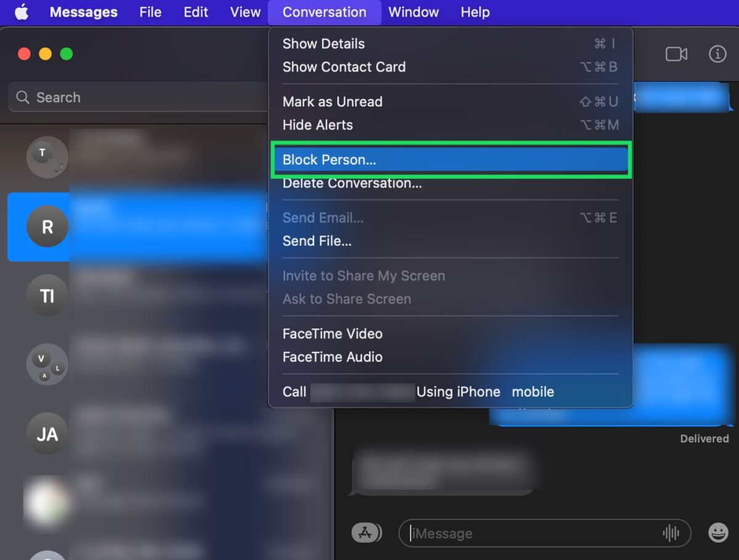
Task: Close the Messages window with red button
Action: point(24,54)
